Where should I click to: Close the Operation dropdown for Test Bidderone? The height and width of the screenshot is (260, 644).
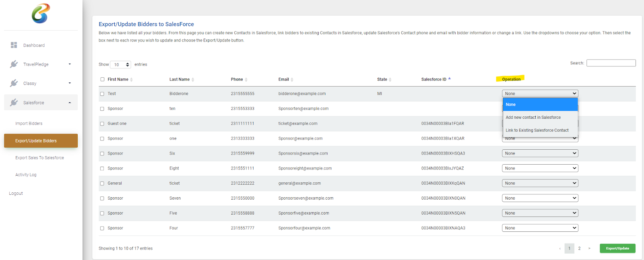pyautogui.click(x=540, y=93)
